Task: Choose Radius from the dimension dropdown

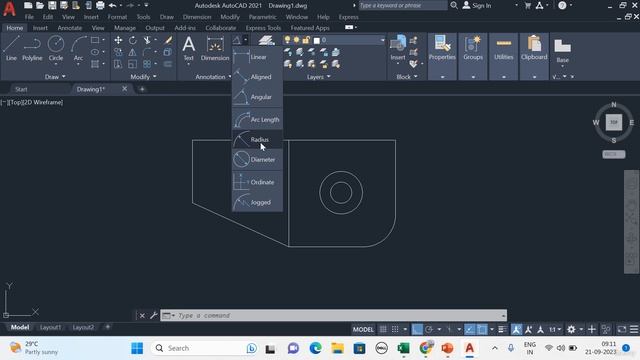Action: [x=257, y=140]
